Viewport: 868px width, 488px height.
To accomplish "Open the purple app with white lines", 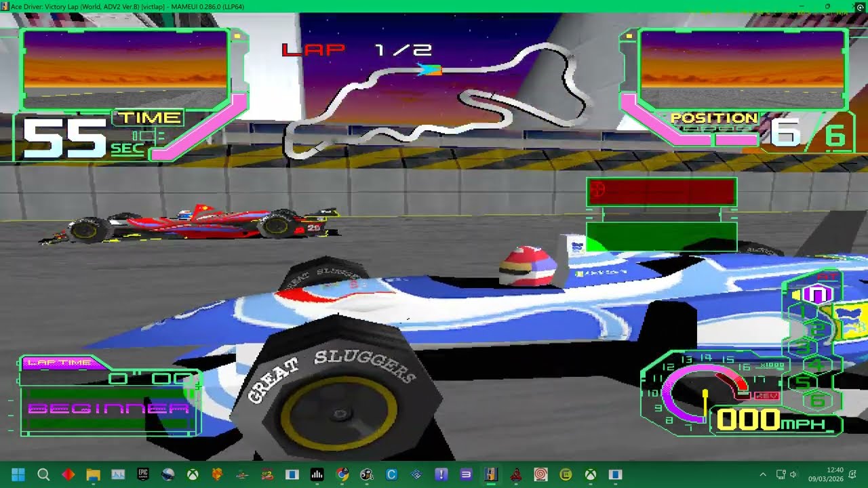I will pyautogui.click(x=466, y=474).
